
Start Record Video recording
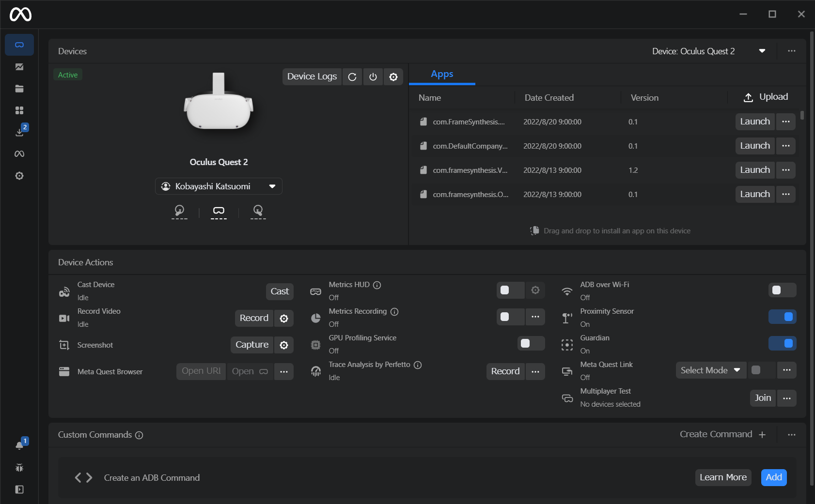254,318
